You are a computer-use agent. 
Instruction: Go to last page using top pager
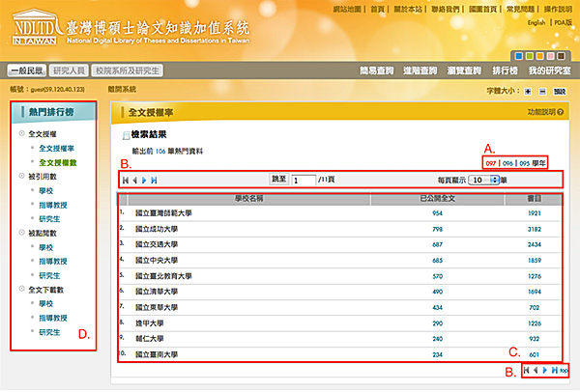[154, 180]
